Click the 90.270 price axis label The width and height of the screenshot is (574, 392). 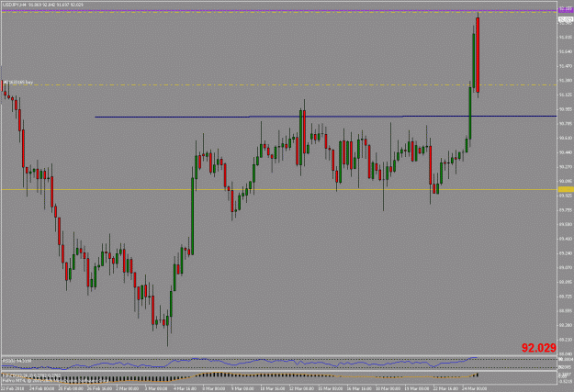pos(565,167)
